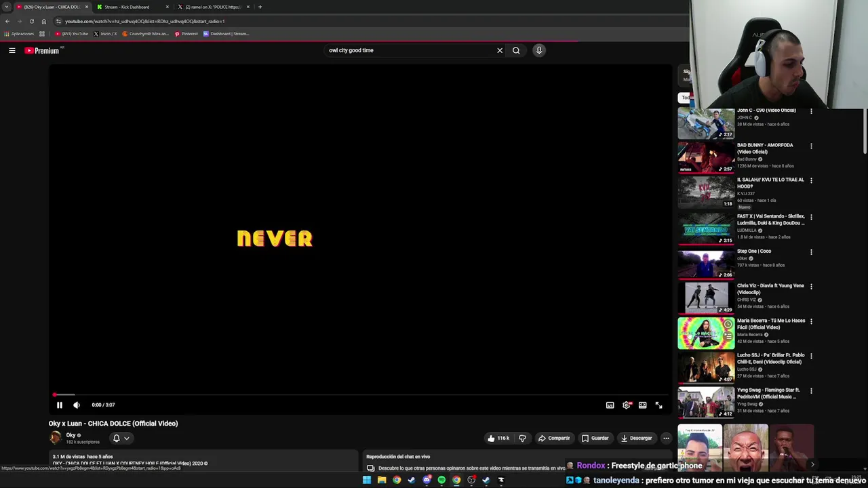Open options for IL SALAH/ KVU video
This screenshot has height=488, width=868.
tap(811, 180)
